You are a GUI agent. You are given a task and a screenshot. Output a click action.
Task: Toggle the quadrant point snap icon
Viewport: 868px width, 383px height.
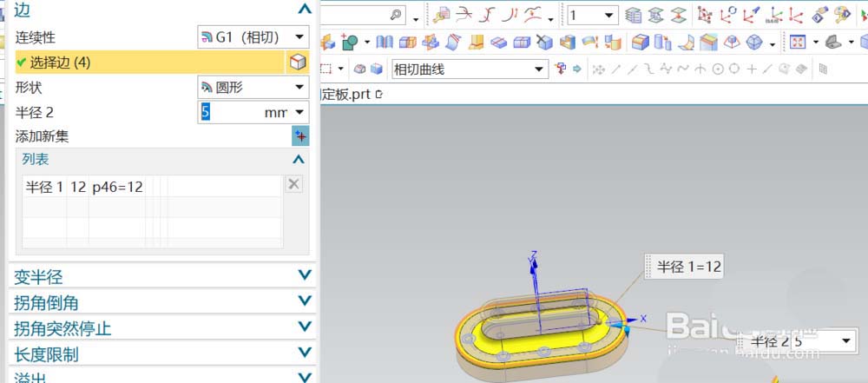[x=734, y=69]
